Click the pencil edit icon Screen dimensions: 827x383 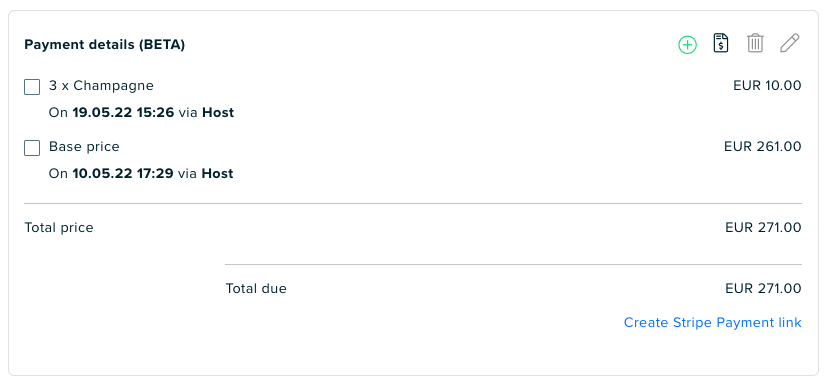tap(790, 43)
